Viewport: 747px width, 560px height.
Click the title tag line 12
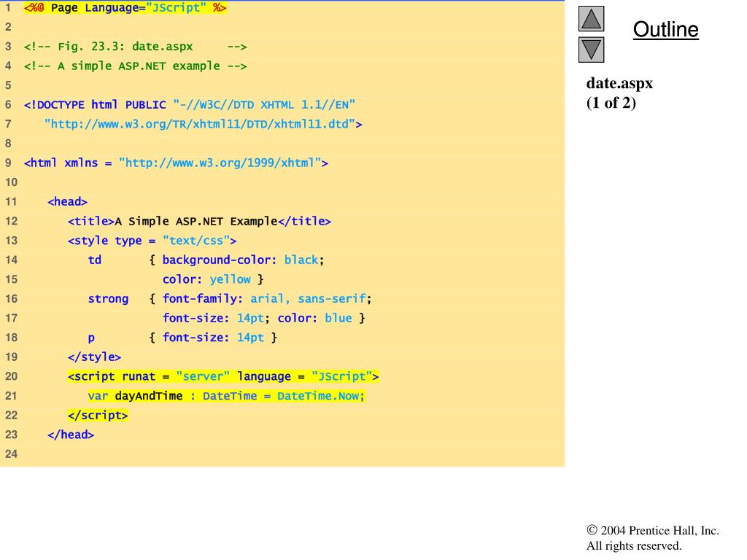click(x=199, y=222)
